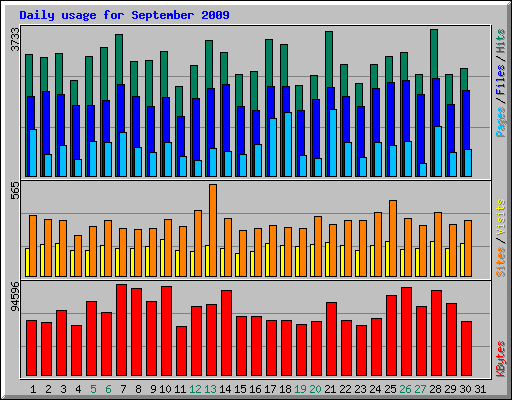Image resolution: width=512 pixels, height=400 pixels.
Task: Click the "Visits" legend label
Action: [501, 217]
